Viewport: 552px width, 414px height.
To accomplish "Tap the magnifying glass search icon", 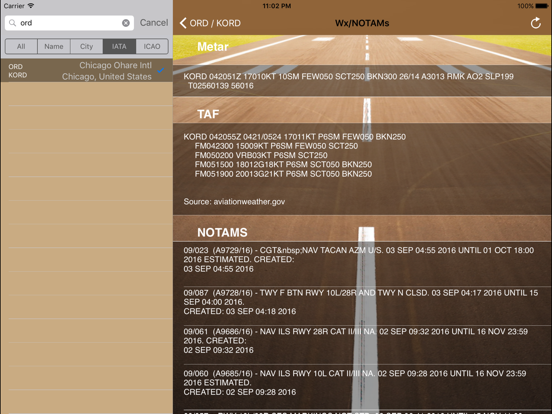I will point(12,23).
